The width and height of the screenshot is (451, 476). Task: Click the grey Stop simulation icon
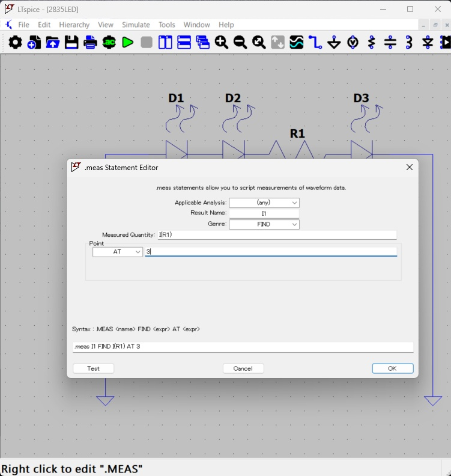pos(147,42)
